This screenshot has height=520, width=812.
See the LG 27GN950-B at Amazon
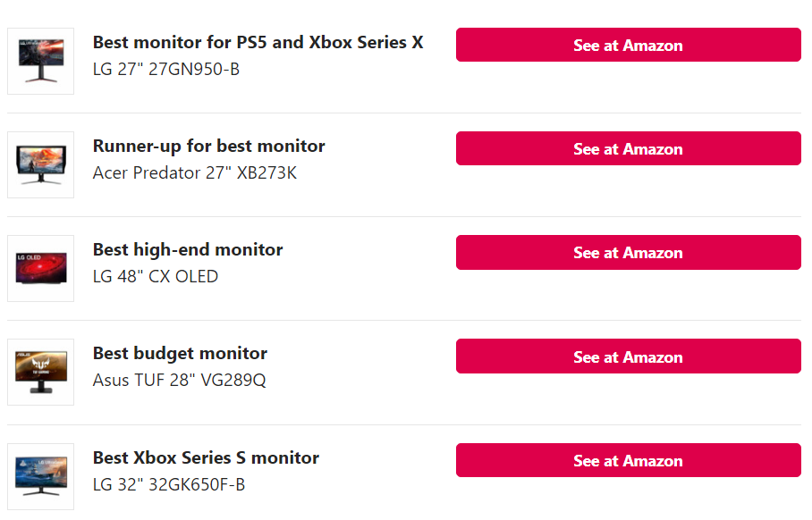(628, 45)
